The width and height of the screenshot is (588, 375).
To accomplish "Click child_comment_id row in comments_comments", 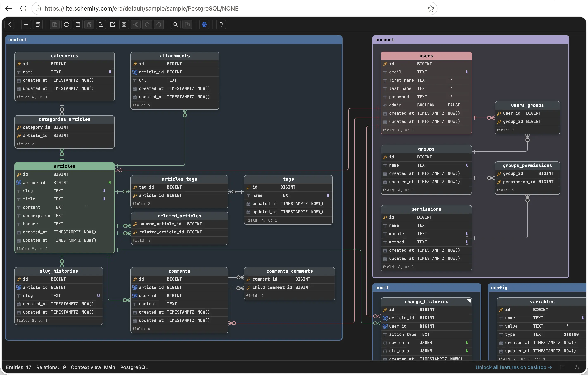I will (x=289, y=287).
